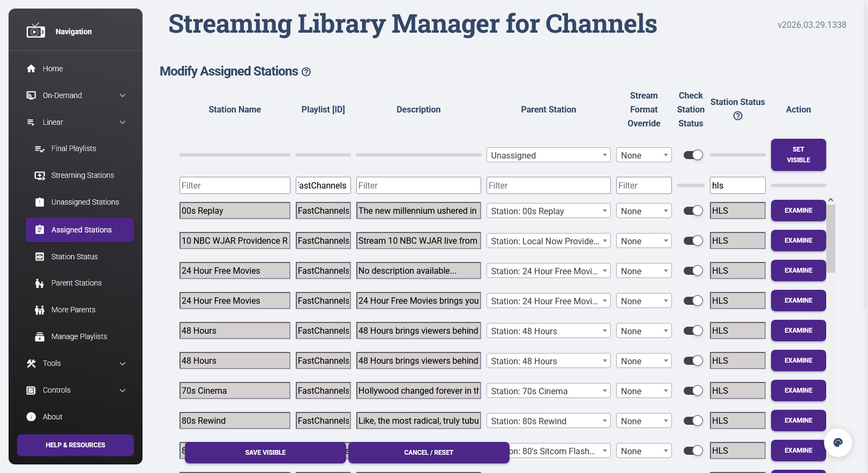The image size is (868, 473).
Task: Click the About info icon
Action: (x=31, y=417)
